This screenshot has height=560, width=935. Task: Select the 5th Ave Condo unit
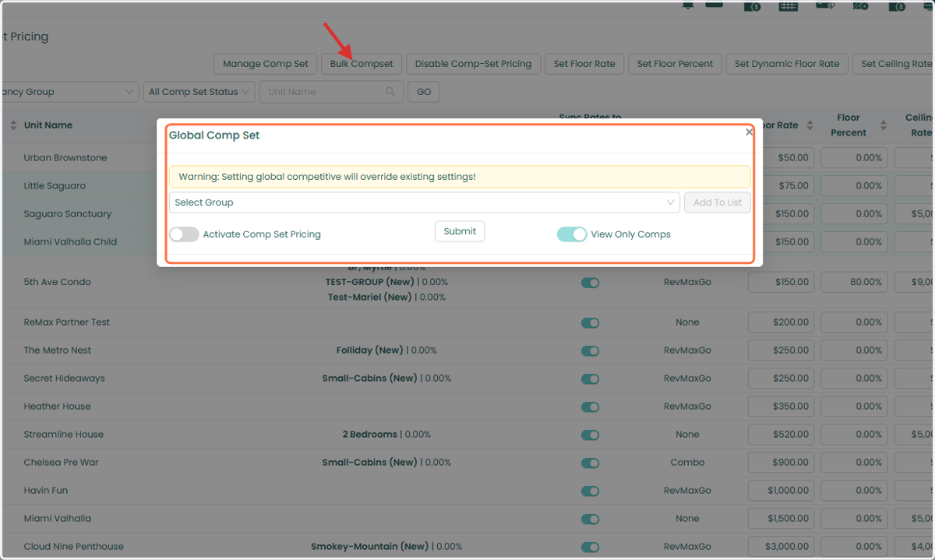tap(57, 283)
